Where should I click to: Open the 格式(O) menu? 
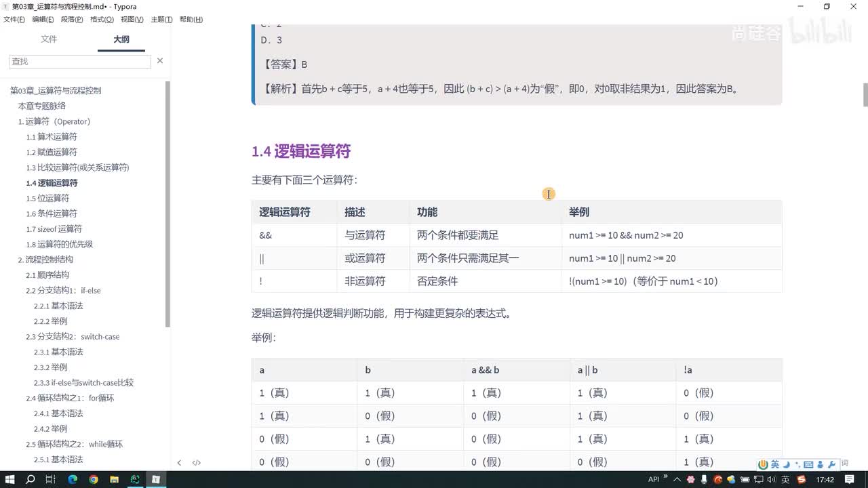pos(102,20)
